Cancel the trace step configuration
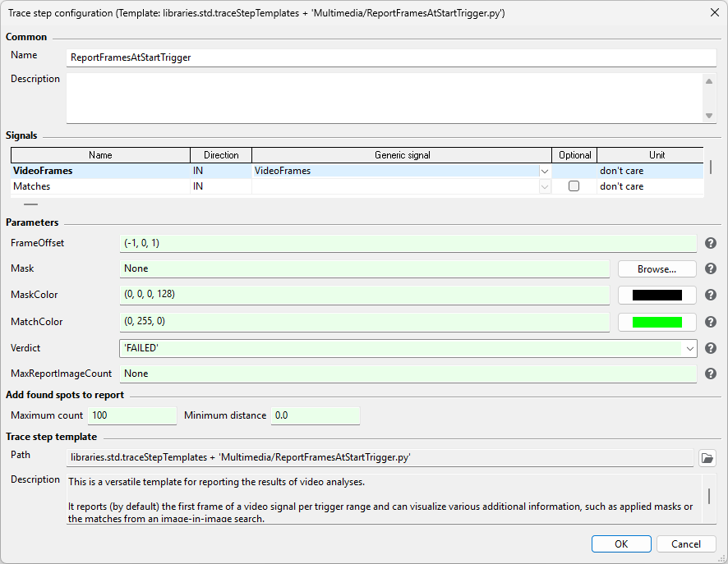Viewport: 728px width, 564px height. [686, 544]
